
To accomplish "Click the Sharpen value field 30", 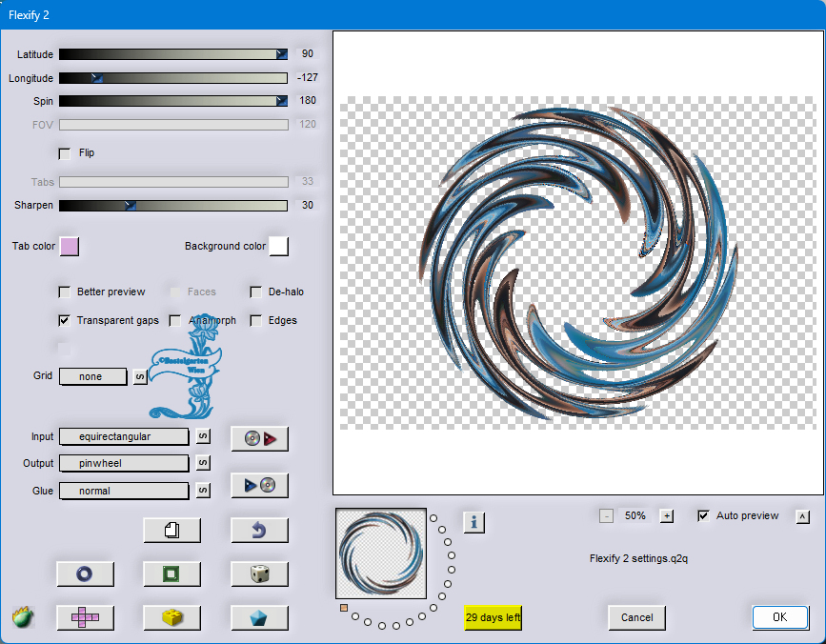I will (308, 205).
